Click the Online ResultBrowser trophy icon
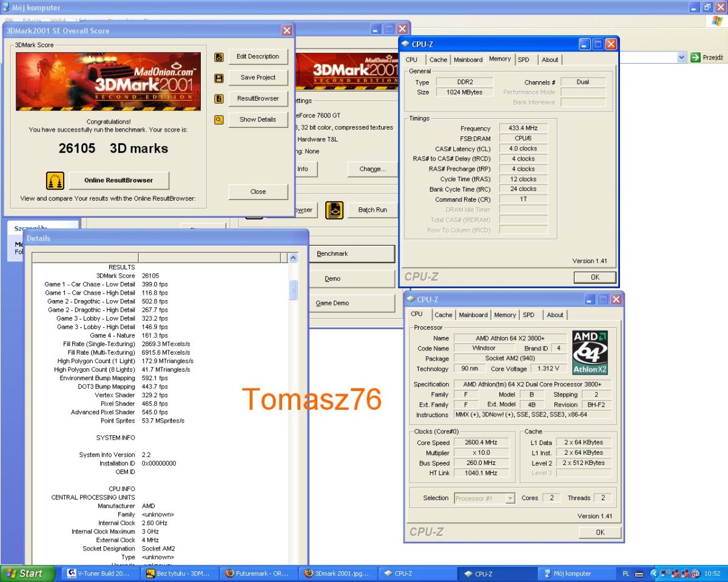The image size is (728, 582). (55, 181)
